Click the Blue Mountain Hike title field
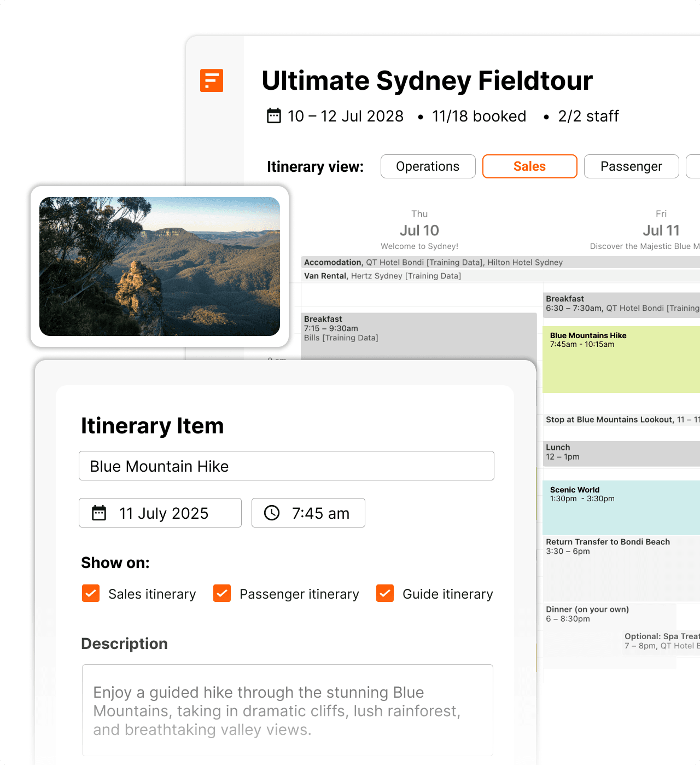Viewport: 700px width, 765px height. click(x=287, y=466)
